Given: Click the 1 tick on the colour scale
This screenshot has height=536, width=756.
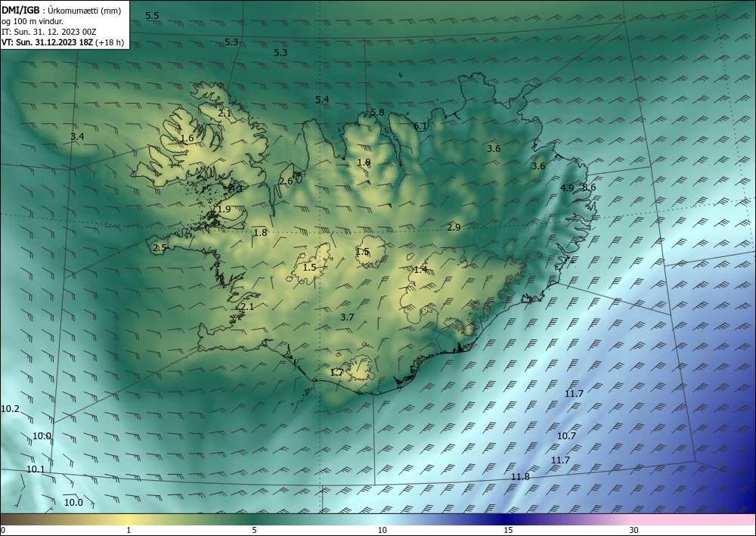Looking at the screenshot, I should tap(129, 530).
